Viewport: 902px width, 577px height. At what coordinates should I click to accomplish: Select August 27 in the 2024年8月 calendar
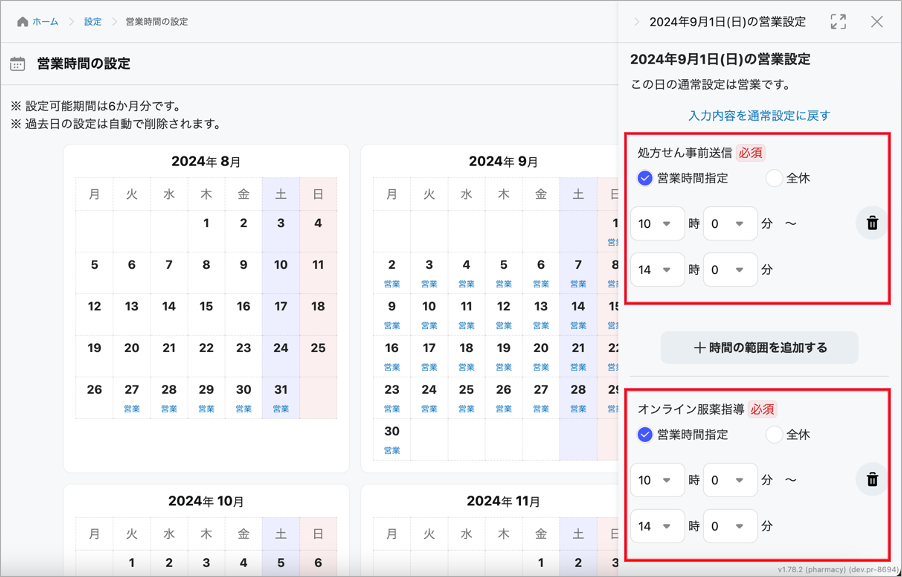tap(131, 395)
